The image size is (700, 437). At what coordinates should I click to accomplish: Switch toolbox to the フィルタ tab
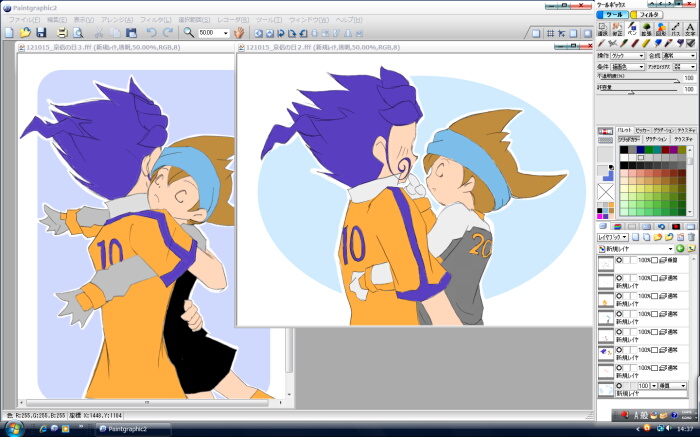646,15
